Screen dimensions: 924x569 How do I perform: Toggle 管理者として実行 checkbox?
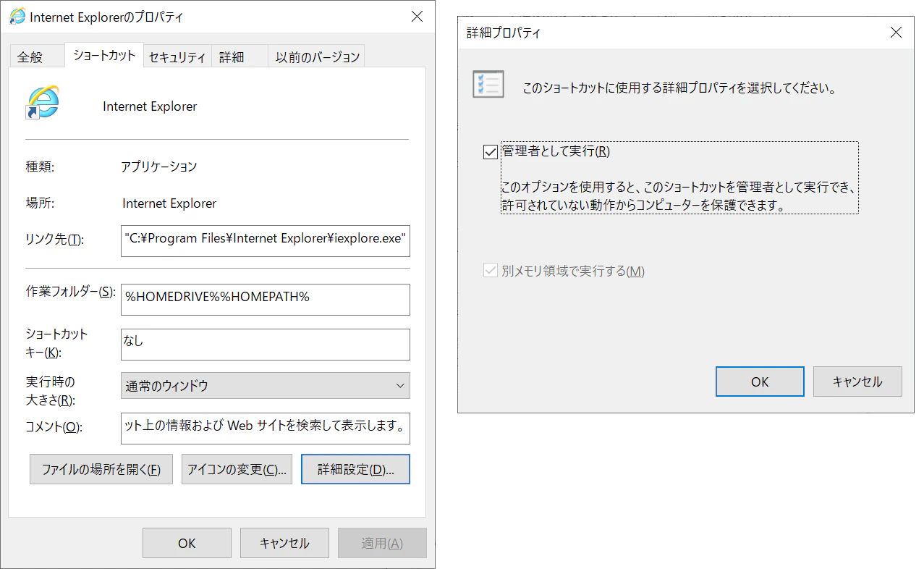[491, 152]
